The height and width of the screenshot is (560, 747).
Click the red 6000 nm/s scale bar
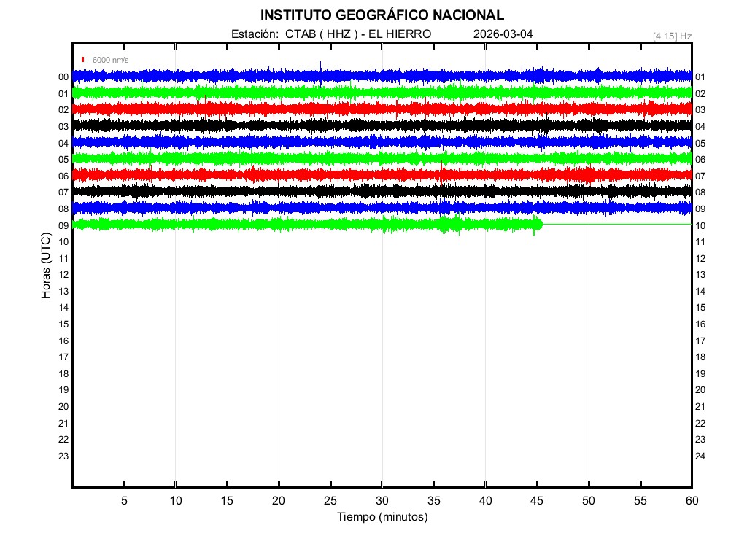click(83, 60)
